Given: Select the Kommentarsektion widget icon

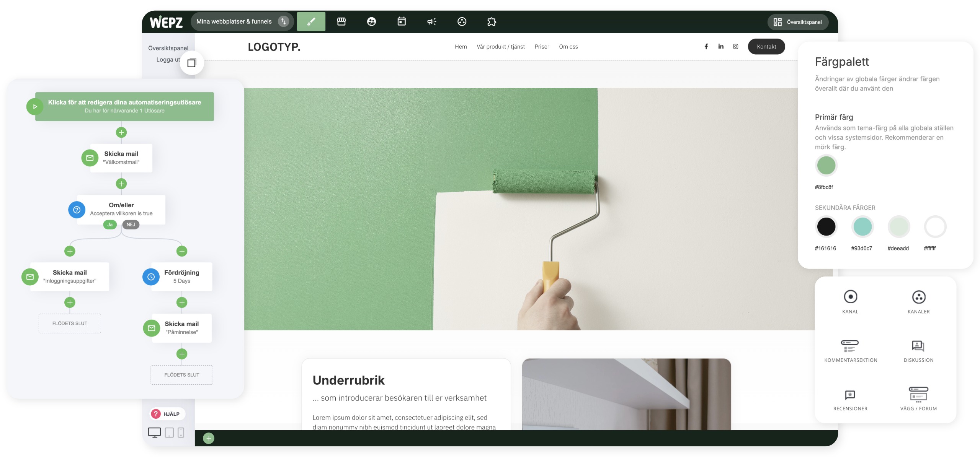Looking at the screenshot, I should (x=850, y=346).
